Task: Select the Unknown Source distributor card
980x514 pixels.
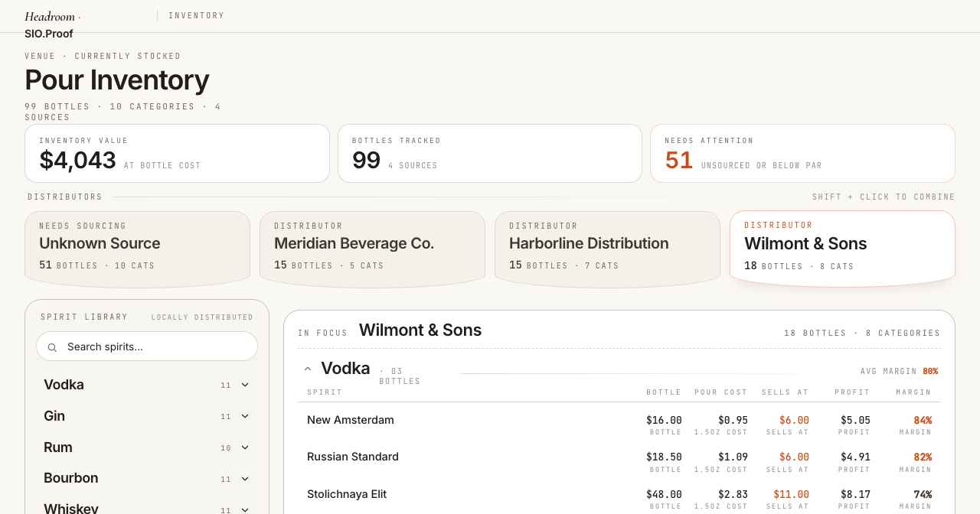Action: point(138,249)
